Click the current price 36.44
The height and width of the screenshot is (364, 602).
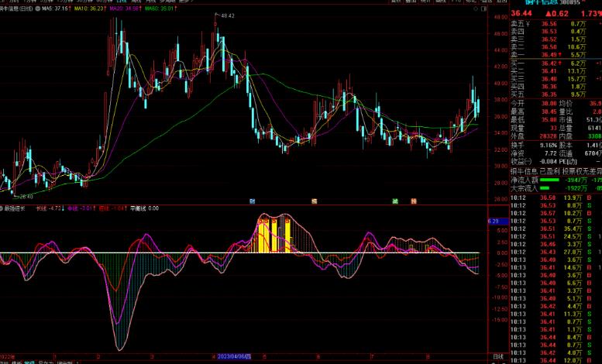tap(521, 13)
